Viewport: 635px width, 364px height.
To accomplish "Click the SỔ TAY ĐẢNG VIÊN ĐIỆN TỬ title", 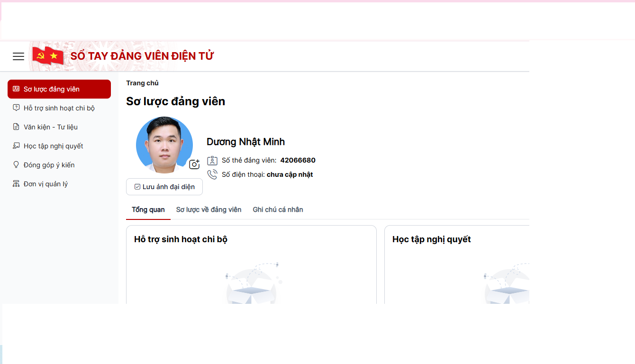I will [x=142, y=56].
